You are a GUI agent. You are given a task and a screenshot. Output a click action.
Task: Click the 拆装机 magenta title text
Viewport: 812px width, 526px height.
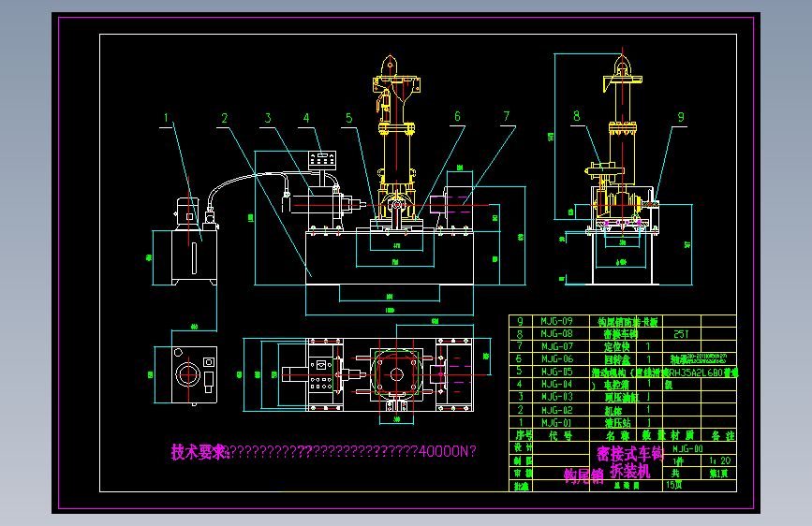pos(629,471)
